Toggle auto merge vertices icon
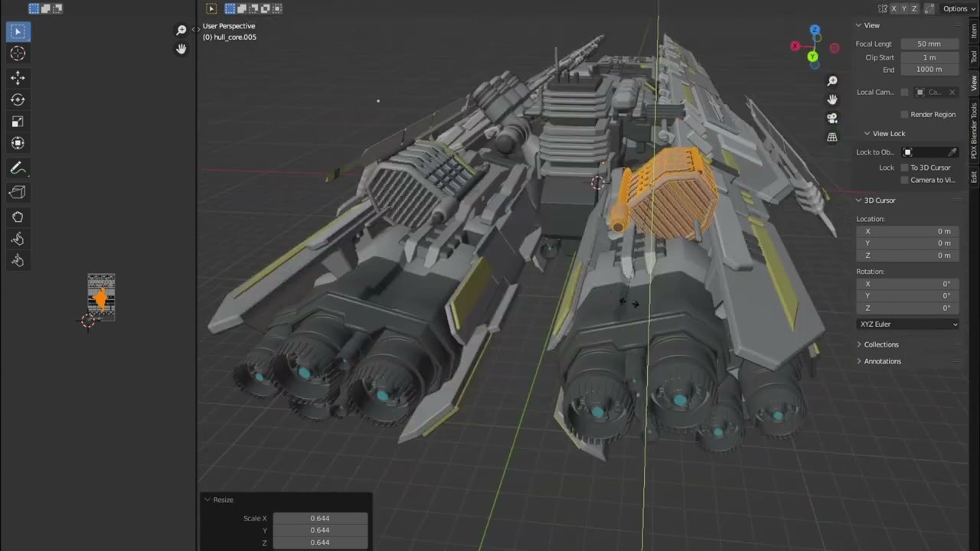 [929, 8]
